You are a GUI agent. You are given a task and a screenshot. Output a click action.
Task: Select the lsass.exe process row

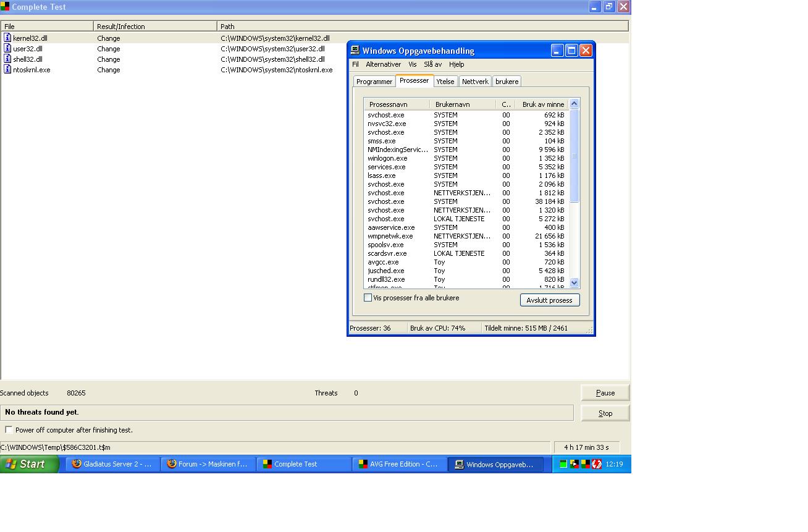(x=466, y=175)
